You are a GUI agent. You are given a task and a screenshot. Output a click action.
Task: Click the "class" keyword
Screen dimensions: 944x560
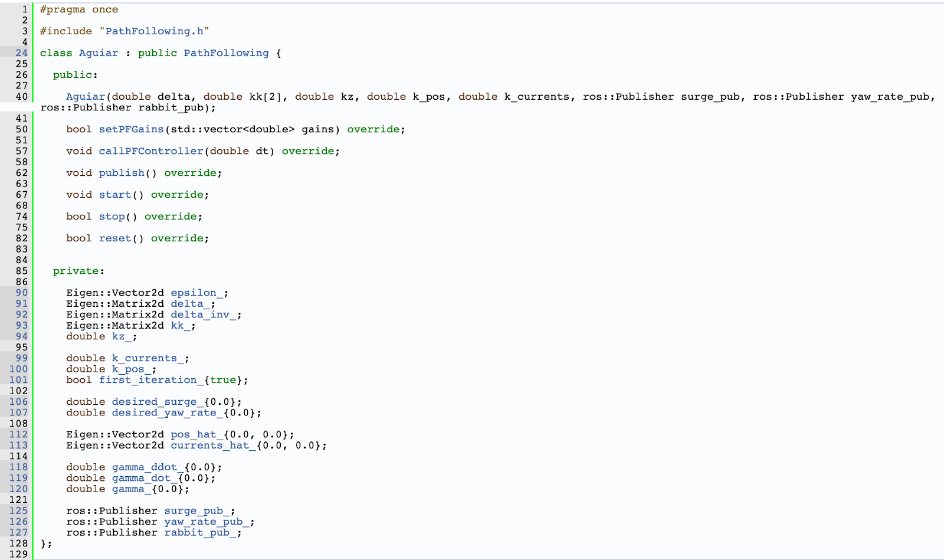(x=56, y=53)
